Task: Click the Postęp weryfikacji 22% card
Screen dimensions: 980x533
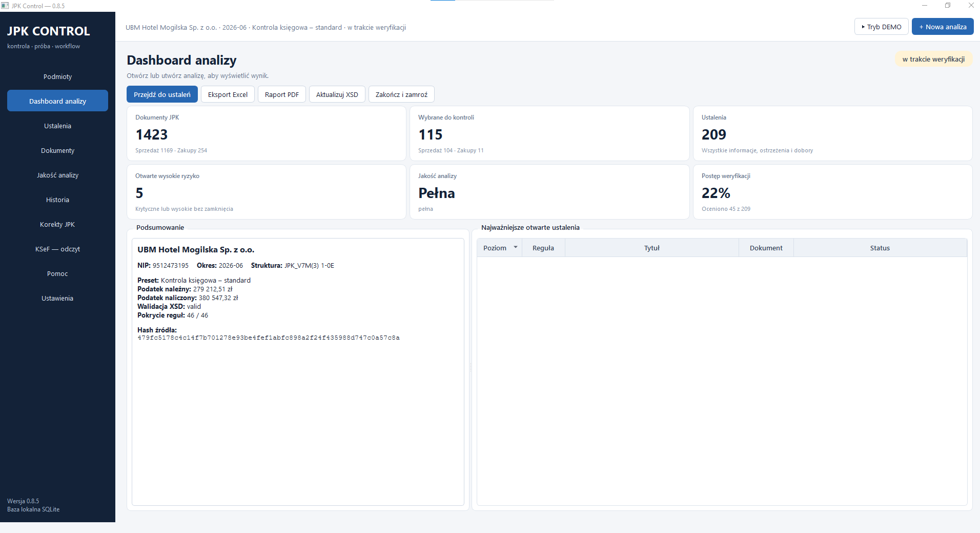Action: (833, 192)
